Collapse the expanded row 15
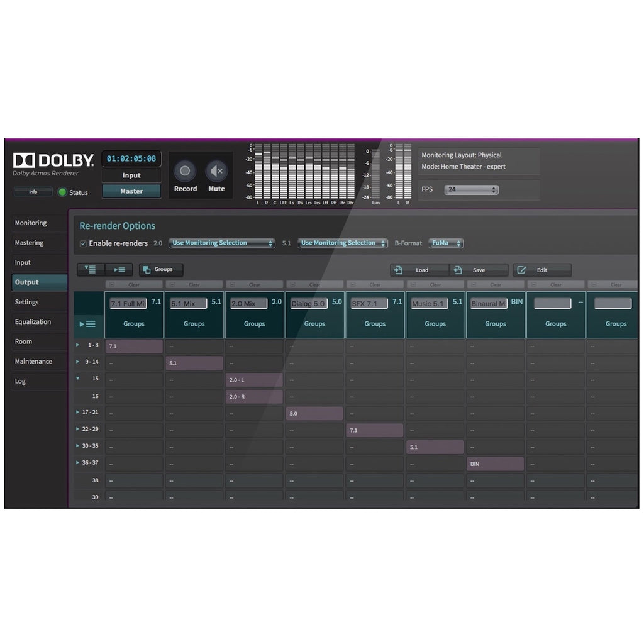This screenshot has width=644, height=644. coord(77,378)
